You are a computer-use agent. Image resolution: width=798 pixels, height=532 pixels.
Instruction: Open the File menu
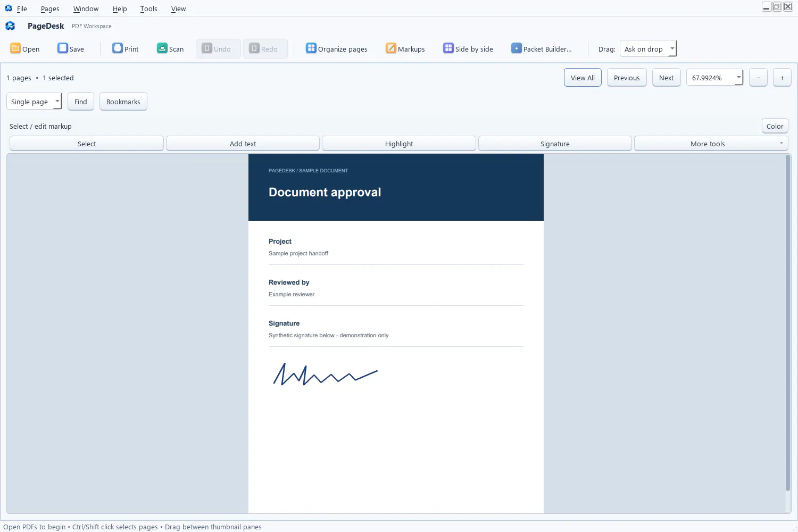pyautogui.click(x=22, y=9)
